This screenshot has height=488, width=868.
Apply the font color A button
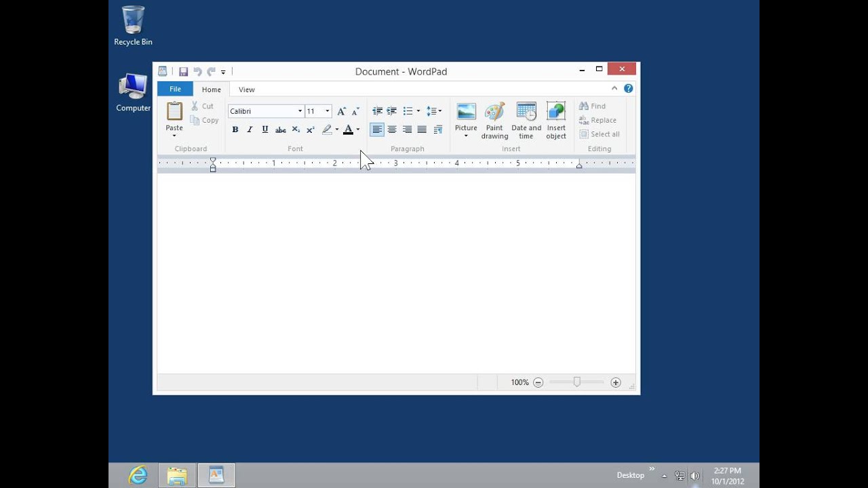[x=348, y=129]
